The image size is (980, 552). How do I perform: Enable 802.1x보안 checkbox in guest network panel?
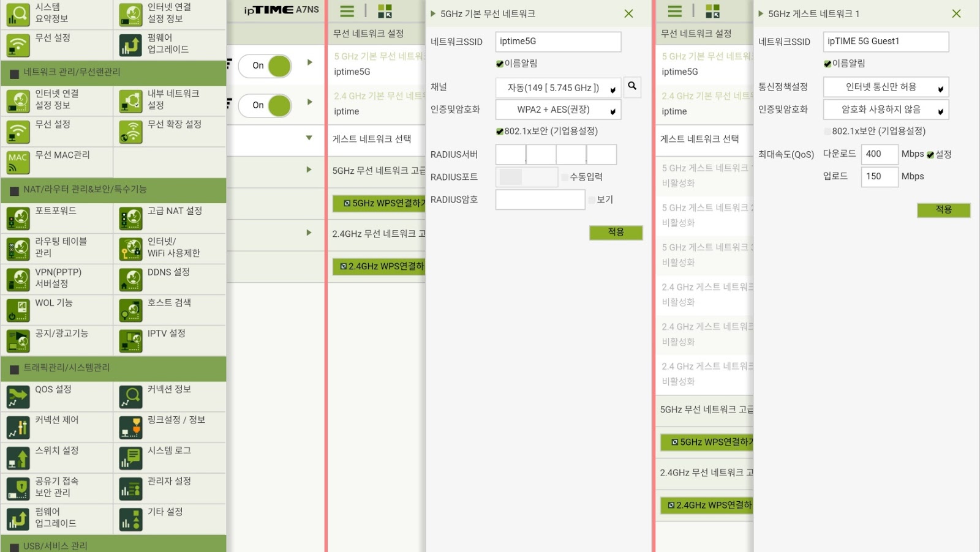pos(827,132)
